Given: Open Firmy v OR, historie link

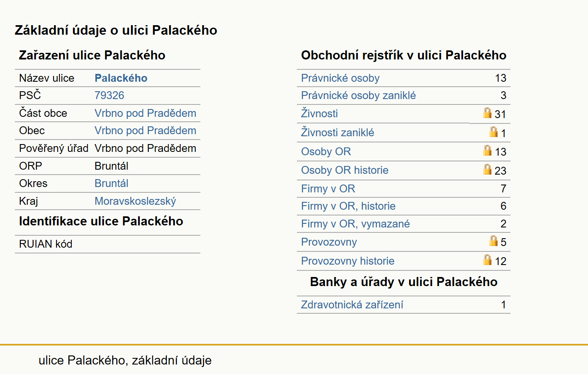Looking at the screenshot, I should click(x=348, y=206).
